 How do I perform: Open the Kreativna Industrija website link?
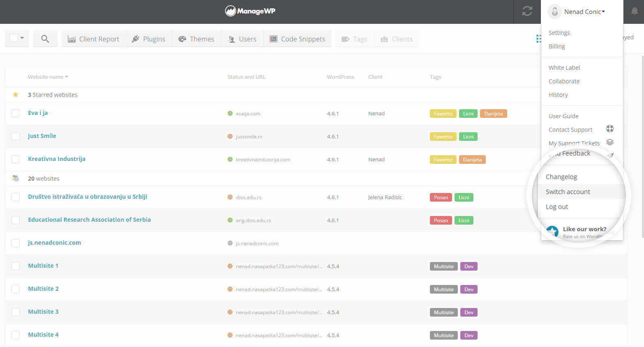tap(57, 159)
